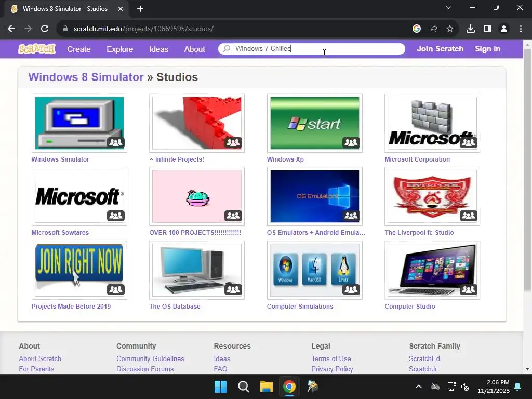The height and width of the screenshot is (399, 532).
Task: Open the Windows Simulator studio thumbnail
Action: 79,123
